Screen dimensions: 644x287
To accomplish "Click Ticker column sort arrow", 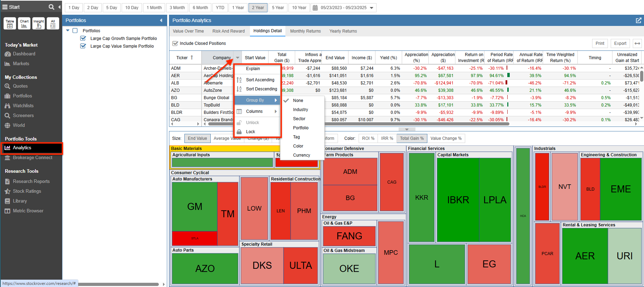I will (192, 57).
